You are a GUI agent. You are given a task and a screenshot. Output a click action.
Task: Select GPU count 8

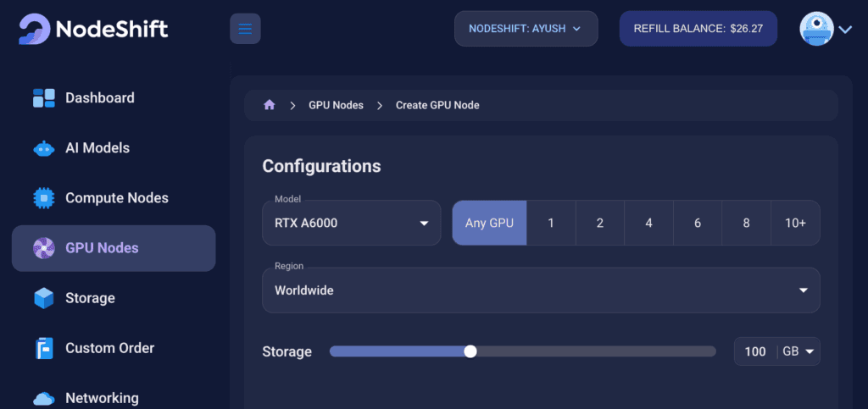click(746, 223)
